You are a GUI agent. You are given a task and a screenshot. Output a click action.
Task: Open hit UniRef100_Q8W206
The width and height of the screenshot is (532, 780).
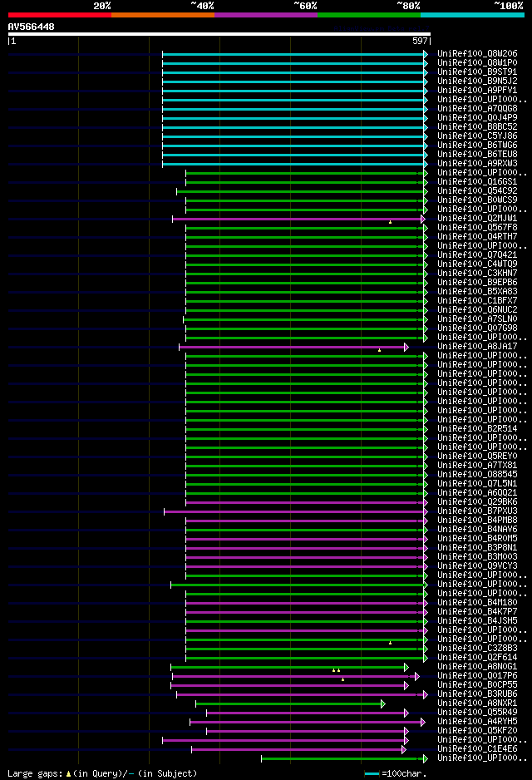[477, 53]
